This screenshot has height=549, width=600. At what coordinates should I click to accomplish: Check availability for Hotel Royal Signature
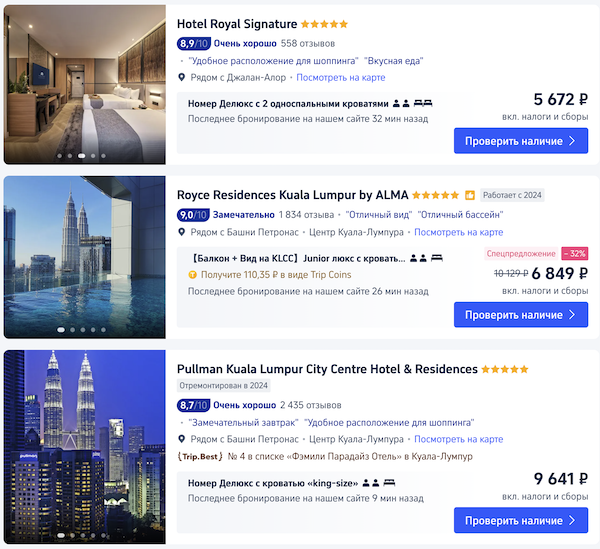click(521, 141)
